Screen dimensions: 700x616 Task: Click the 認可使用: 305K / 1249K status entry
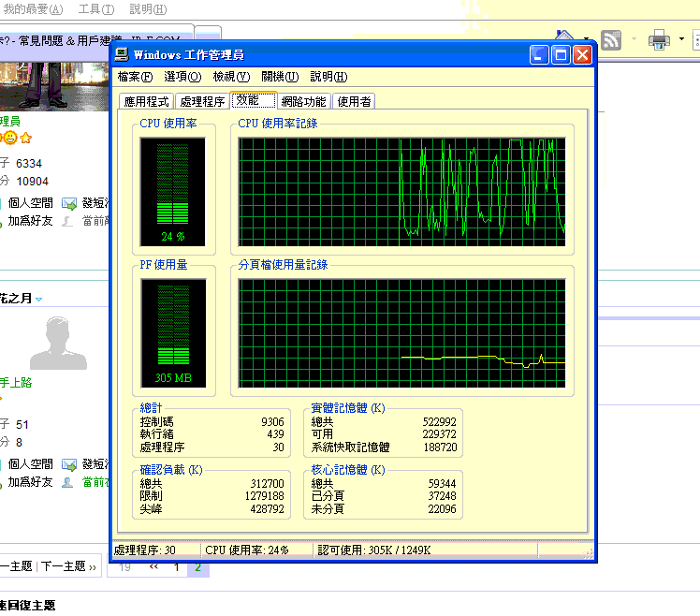click(x=374, y=550)
